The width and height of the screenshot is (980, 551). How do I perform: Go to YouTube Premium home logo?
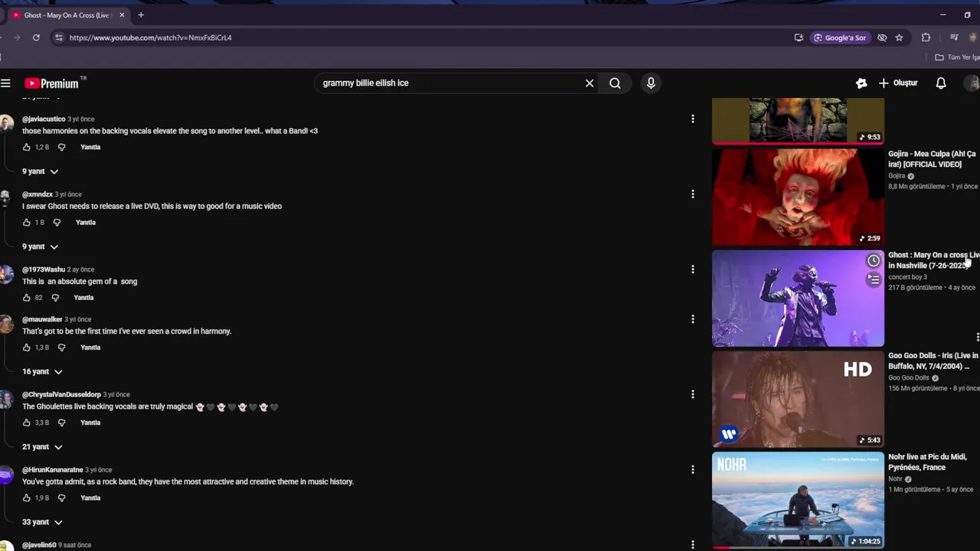pos(52,83)
